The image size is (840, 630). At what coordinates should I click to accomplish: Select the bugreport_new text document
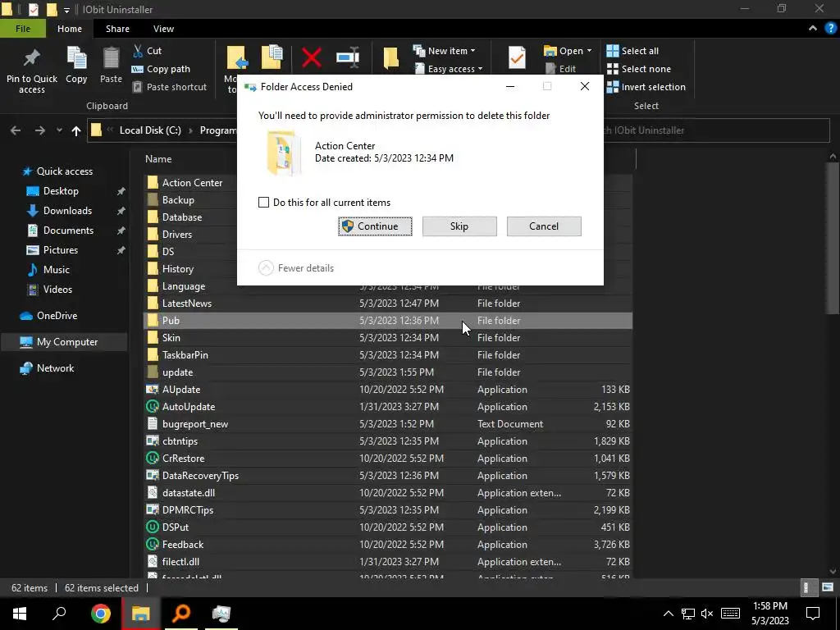click(x=388, y=424)
